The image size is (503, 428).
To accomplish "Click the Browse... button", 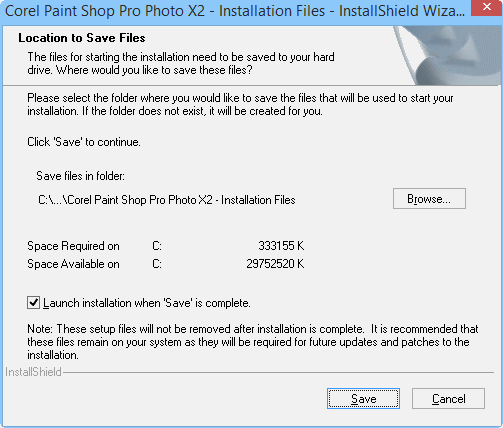I will point(429,199).
